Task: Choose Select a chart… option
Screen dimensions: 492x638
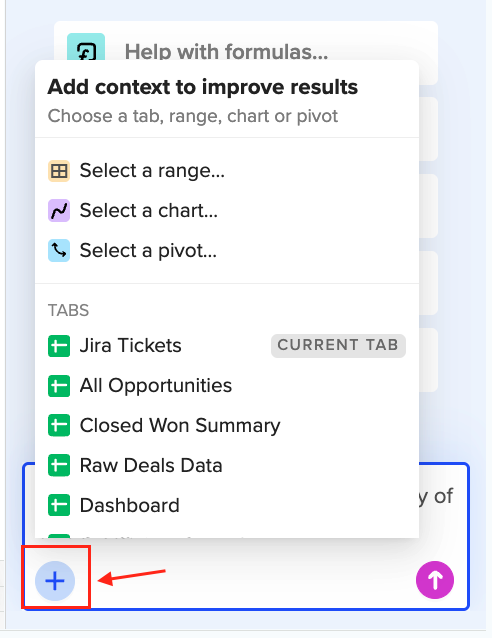Action: tap(227, 210)
